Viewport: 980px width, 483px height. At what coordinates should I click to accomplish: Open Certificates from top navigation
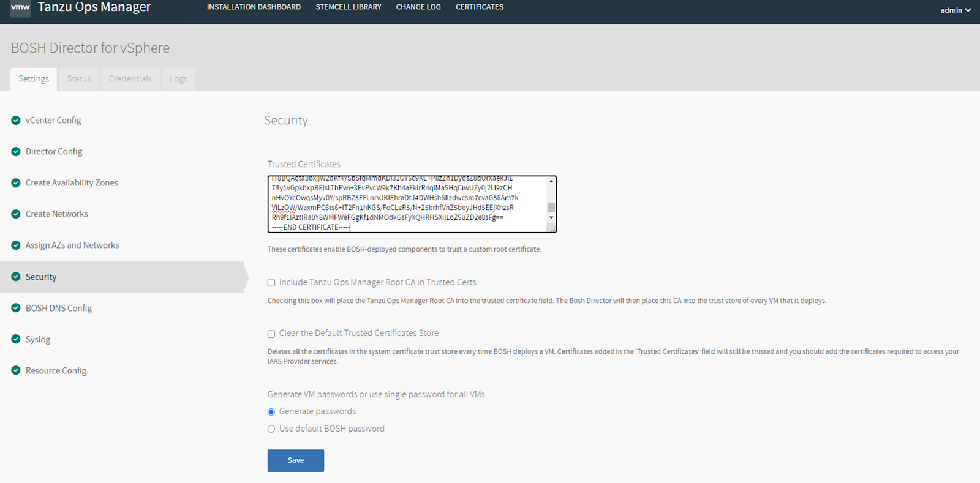point(480,7)
